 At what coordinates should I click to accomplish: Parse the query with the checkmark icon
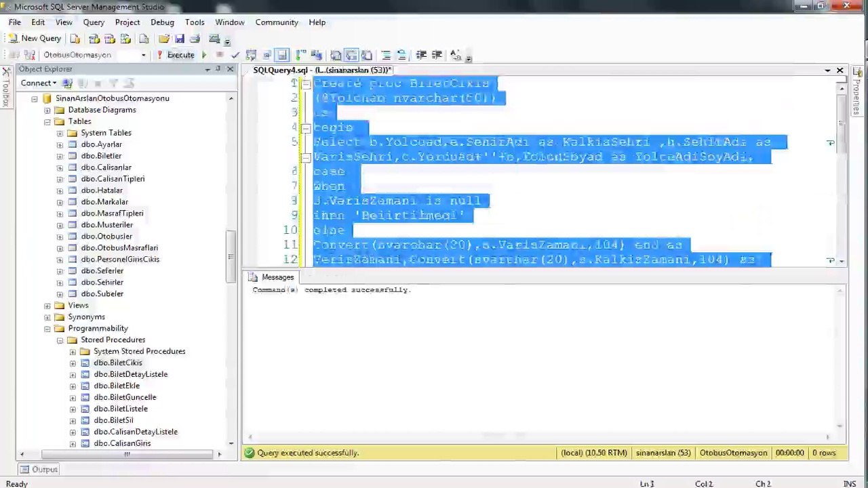point(235,55)
